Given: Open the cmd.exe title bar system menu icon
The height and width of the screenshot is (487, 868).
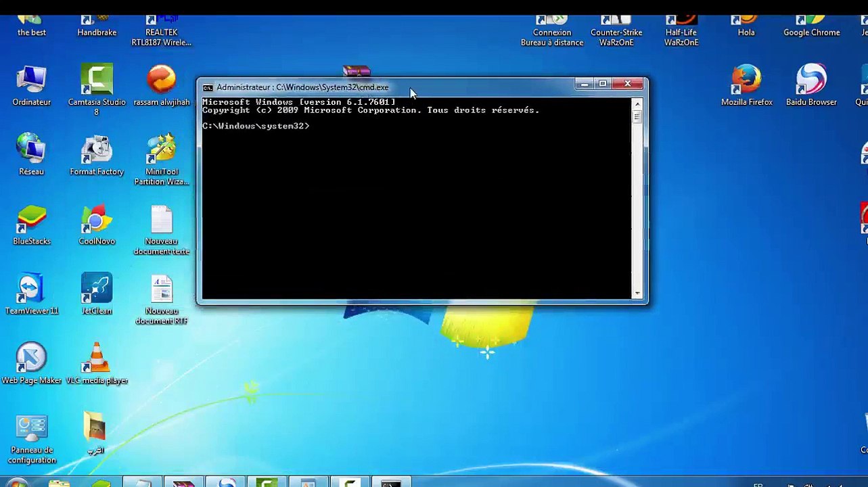Looking at the screenshot, I should point(208,87).
